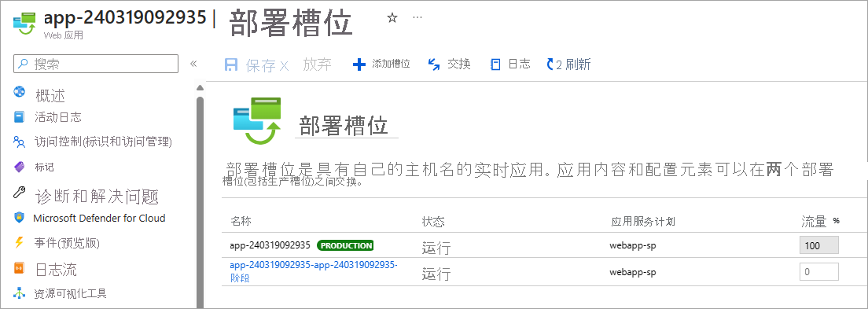Click the 放弃 toolbar button

tap(317, 64)
